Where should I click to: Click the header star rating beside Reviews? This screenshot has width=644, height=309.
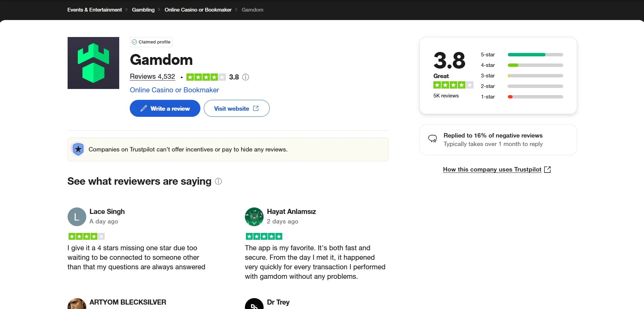(206, 77)
